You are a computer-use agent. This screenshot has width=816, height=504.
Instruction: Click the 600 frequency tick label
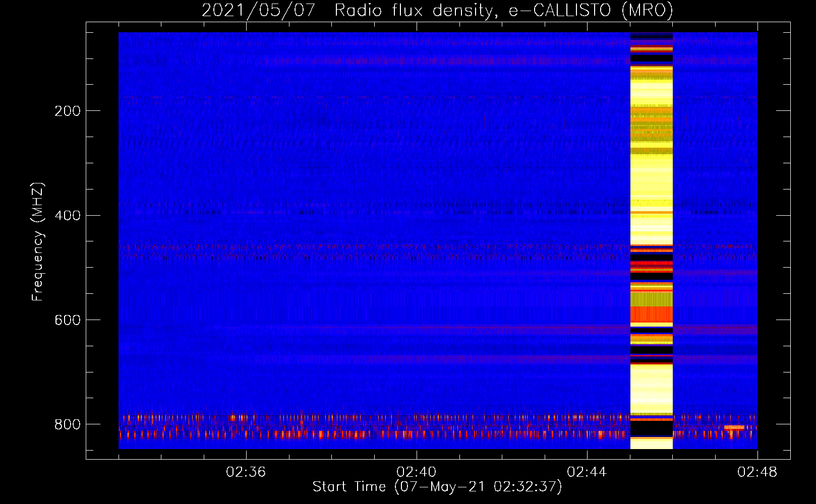[x=67, y=321]
